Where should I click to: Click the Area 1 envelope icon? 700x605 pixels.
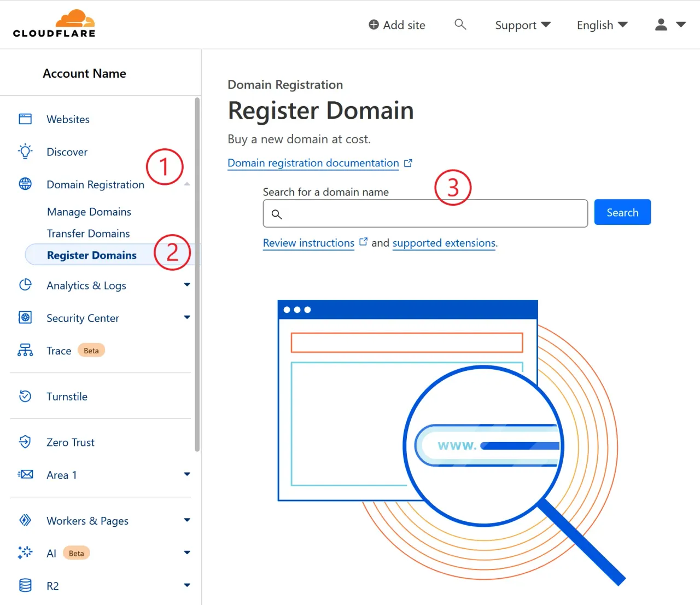pos(25,474)
